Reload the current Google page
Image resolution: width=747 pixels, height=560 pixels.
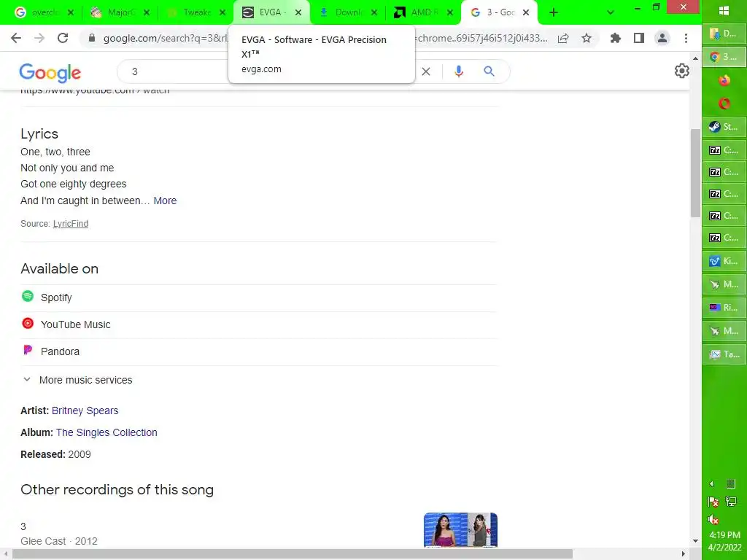point(63,38)
